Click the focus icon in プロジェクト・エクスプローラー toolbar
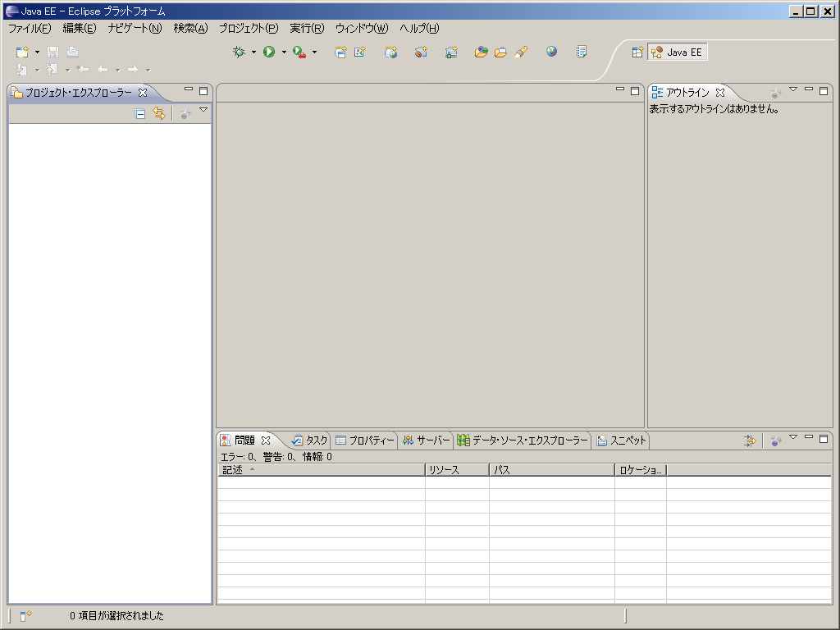Image resolution: width=840 pixels, height=630 pixels. pyautogui.click(x=185, y=113)
